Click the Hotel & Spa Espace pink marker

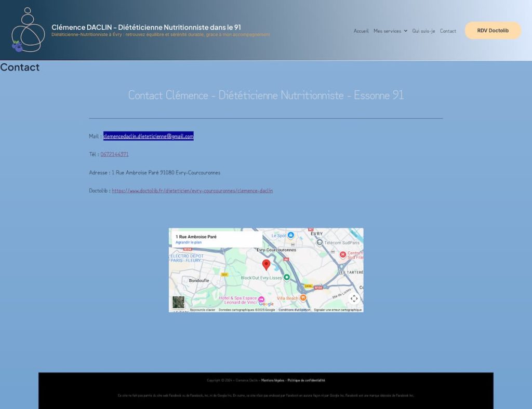coord(261,299)
